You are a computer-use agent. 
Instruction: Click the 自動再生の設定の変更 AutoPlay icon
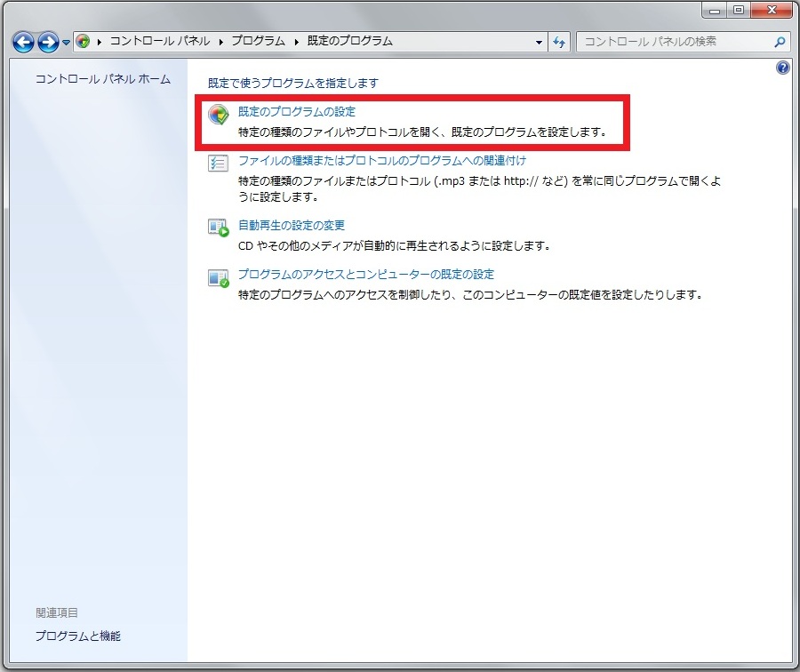pos(218,228)
